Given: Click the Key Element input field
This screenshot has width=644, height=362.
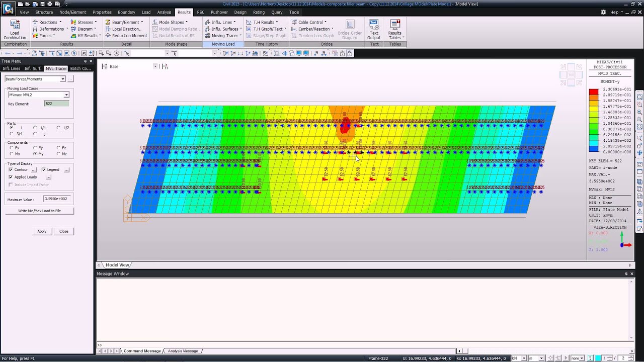Looking at the screenshot, I should click(56, 104).
